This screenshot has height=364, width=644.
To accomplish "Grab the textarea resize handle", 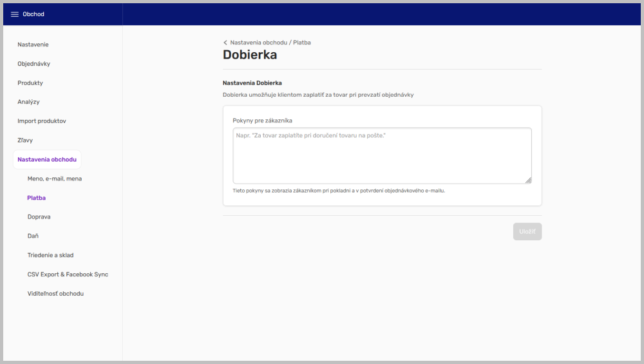I will (x=529, y=180).
